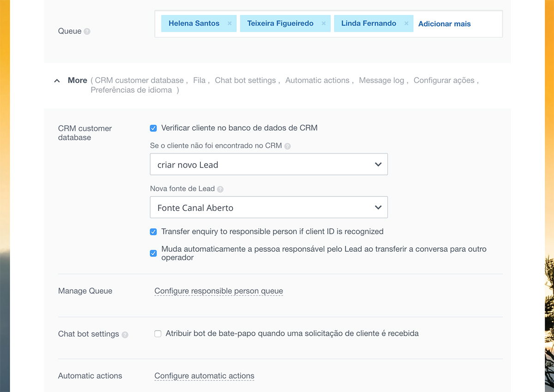Remove Linda Fernando from the queue

coord(406,24)
